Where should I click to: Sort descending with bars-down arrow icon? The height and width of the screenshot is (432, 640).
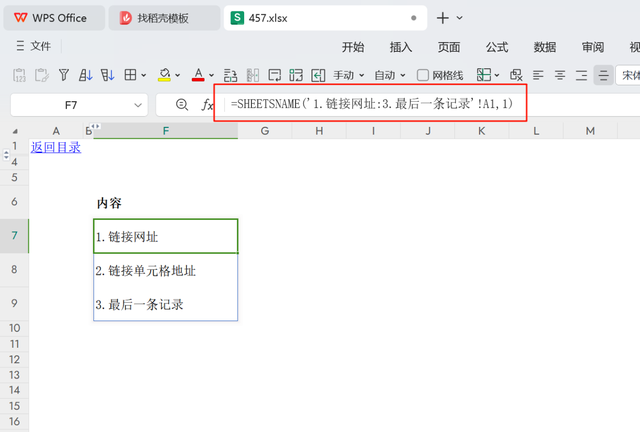click(x=108, y=75)
